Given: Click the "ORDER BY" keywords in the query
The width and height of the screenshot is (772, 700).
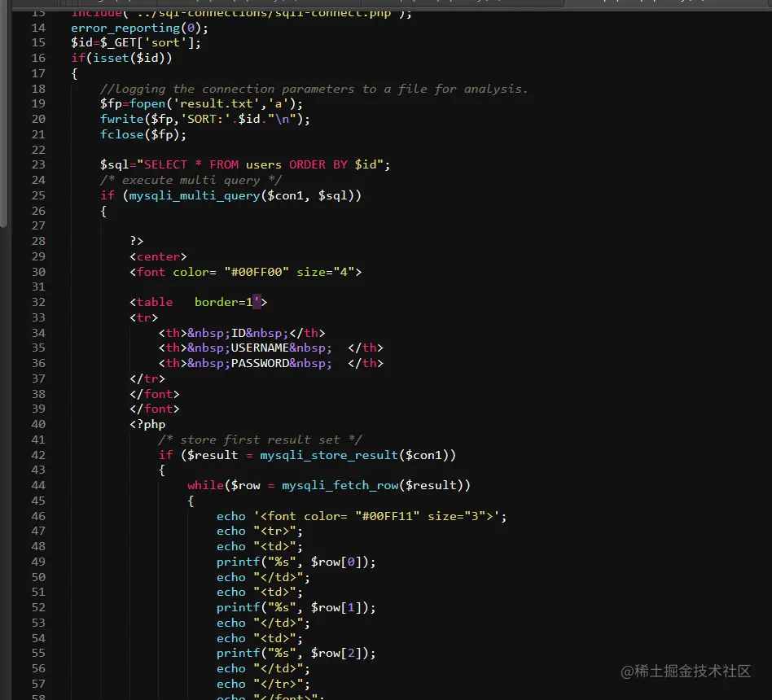Looking at the screenshot, I should (318, 165).
